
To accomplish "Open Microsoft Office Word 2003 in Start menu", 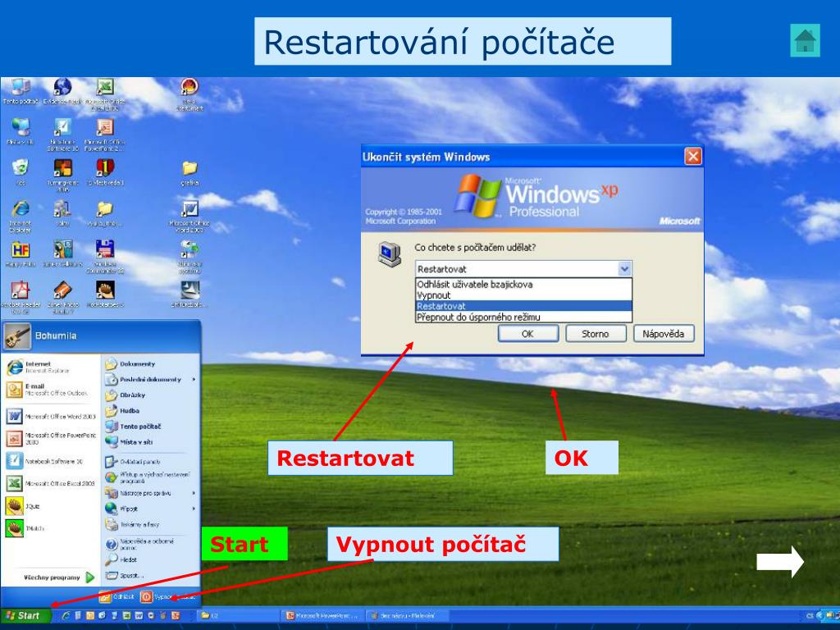I will coord(51,416).
